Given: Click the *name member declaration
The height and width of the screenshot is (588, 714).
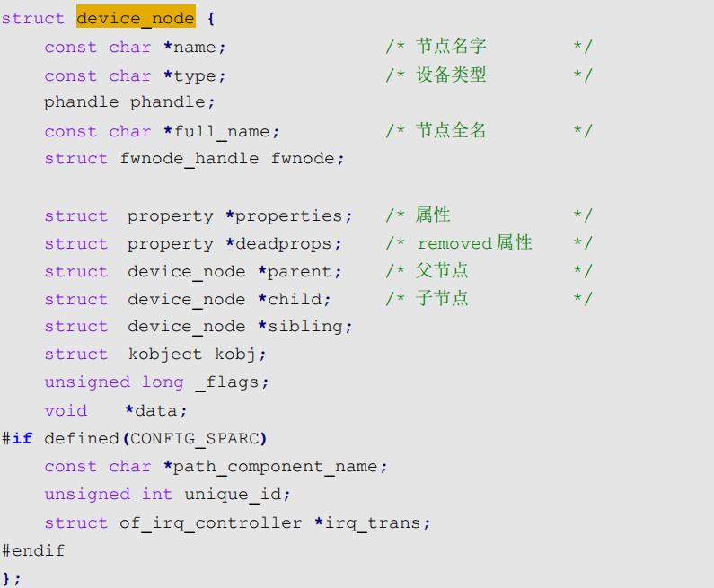Looking at the screenshot, I should 194,48.
